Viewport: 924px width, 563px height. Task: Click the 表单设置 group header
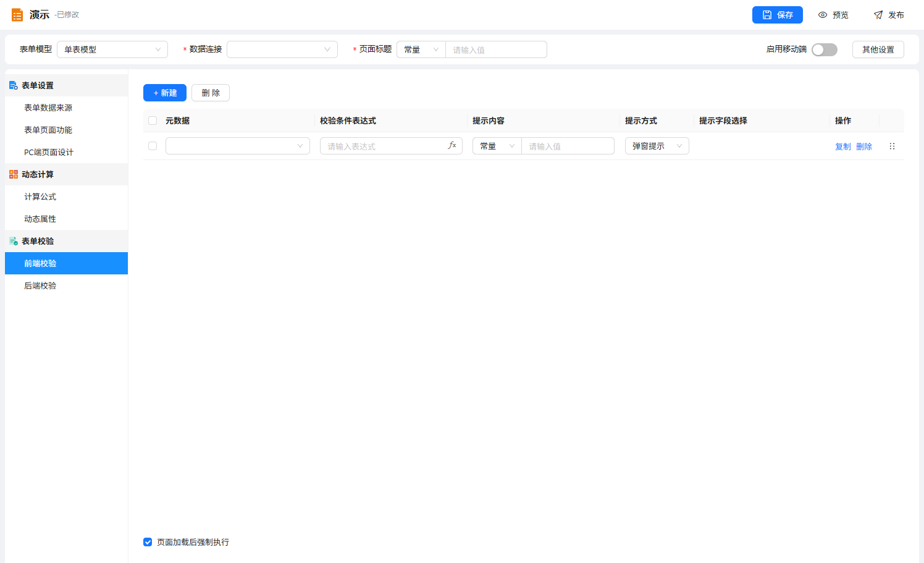pos(67,85)
